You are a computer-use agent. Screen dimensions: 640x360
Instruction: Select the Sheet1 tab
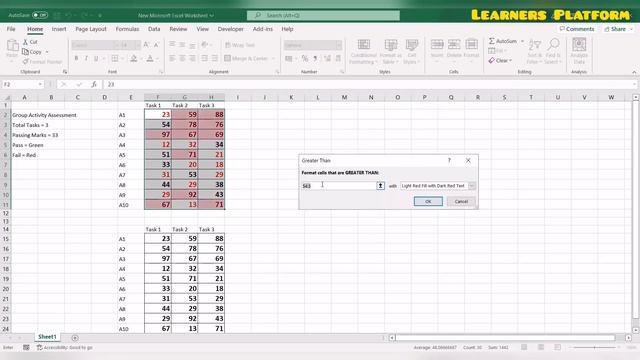[x=47, y=337]
